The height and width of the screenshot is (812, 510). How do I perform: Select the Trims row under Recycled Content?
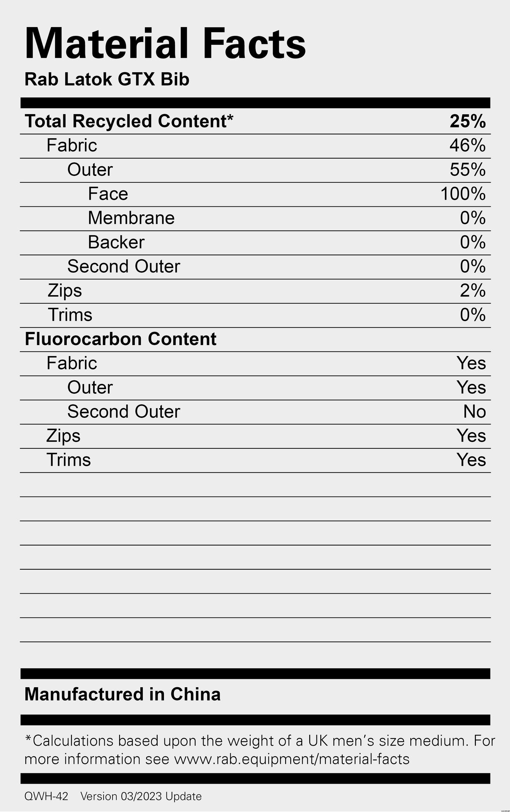tap(255, 315)
